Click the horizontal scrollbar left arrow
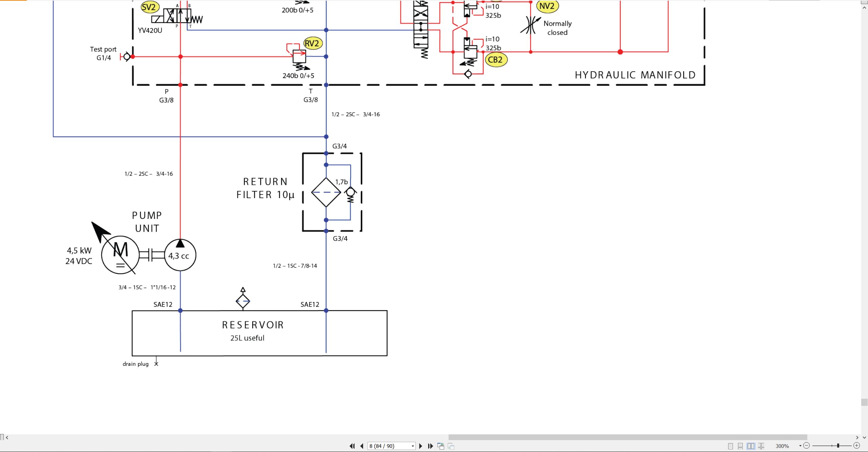868x452 pixels. coord(7,437)
